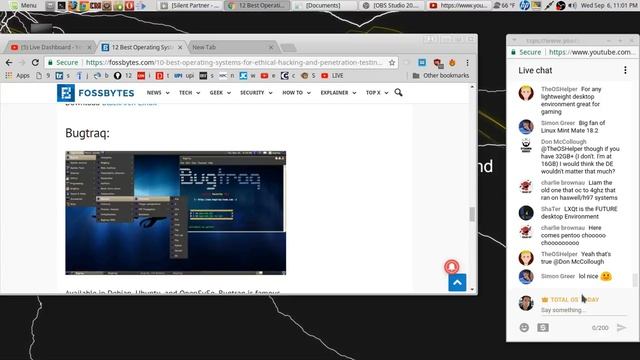The width and height of the screenshot is (640, 360).
Task: Click the page vertical scrollbar thumb
Action: 472,214
